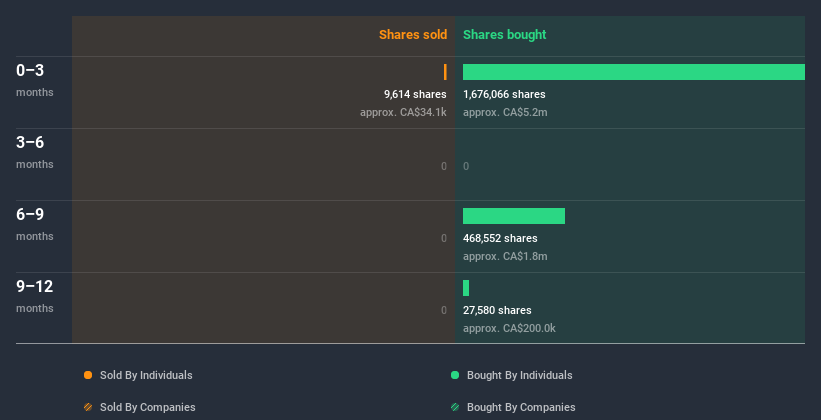Click the orange Sold By Individuals legend dot
The height and width of the screenshot is (420, 821).
coord(88,375)
